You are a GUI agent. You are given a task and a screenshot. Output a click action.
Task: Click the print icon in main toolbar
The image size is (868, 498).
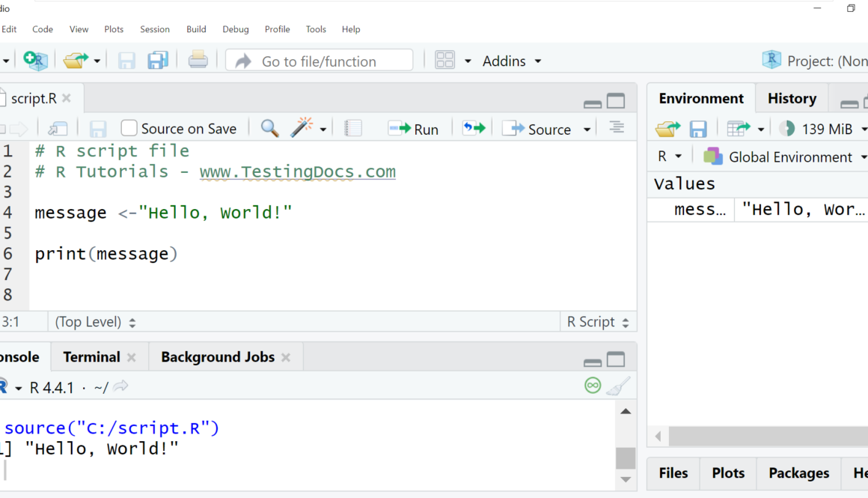[x=198, y=60]
